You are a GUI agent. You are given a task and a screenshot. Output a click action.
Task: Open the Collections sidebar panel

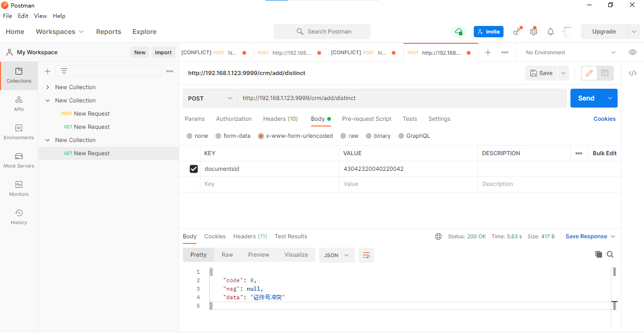click(x=19, y=75)
